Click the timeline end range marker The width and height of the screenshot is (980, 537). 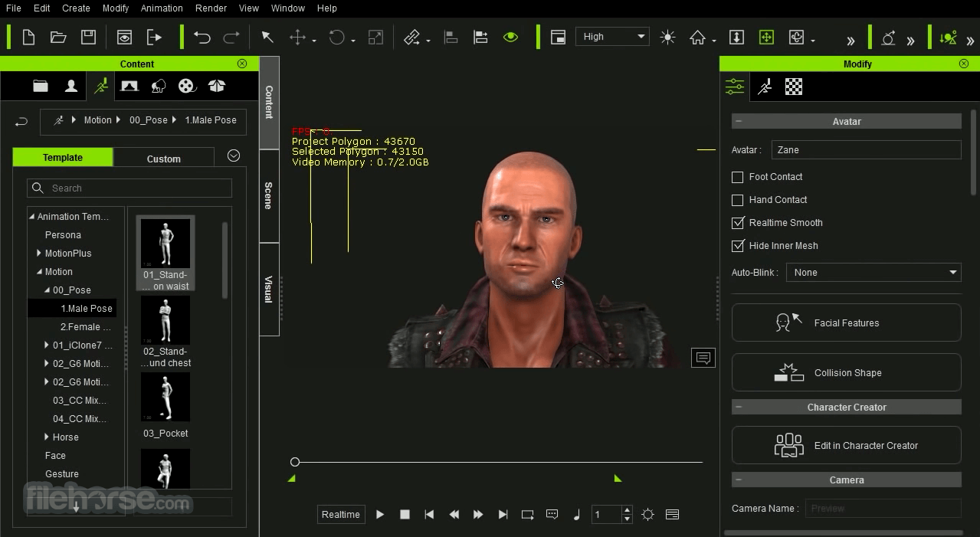[x=618, y=478]
